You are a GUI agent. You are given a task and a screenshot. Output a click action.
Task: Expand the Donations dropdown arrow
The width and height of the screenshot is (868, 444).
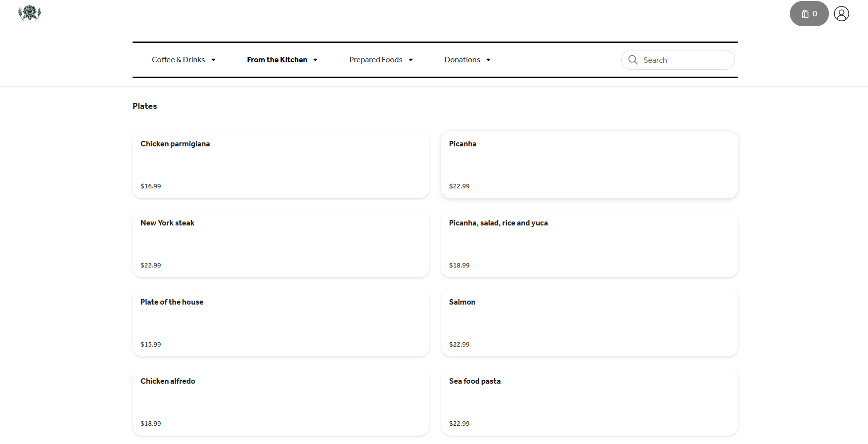click(x=489, y=60)
